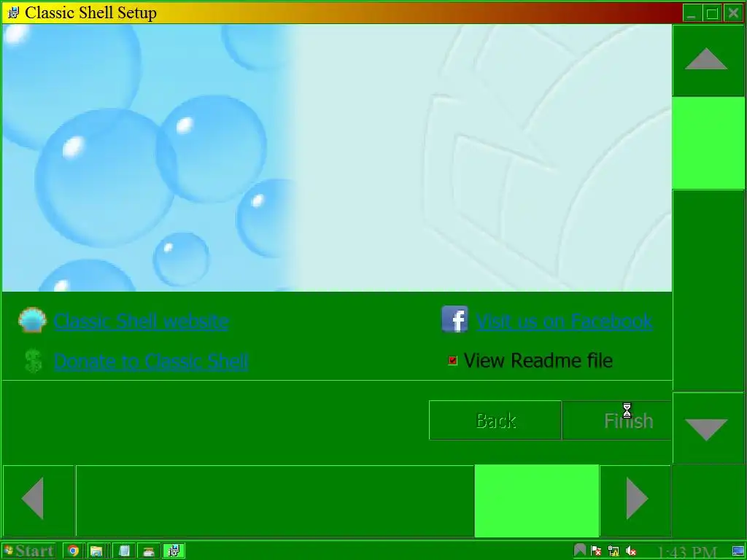Click the fourth taskbar app icon beside notepad

click(x=149, y=551)
